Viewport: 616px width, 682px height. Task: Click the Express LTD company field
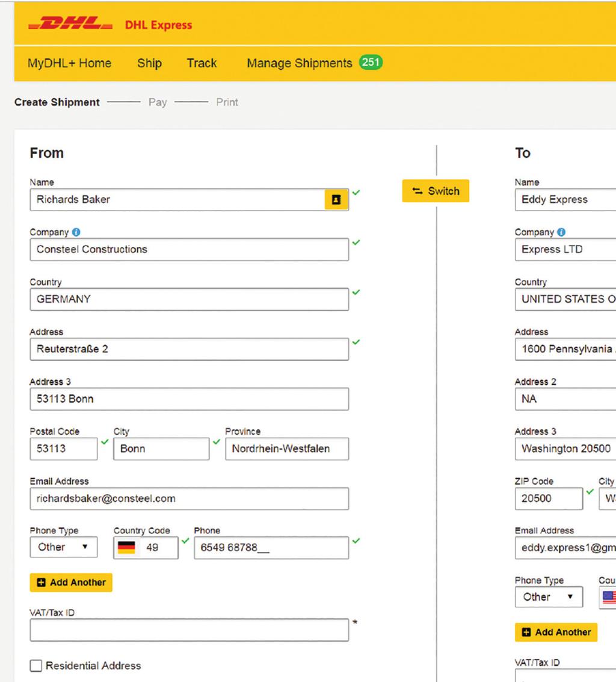(x=565, y=249)
